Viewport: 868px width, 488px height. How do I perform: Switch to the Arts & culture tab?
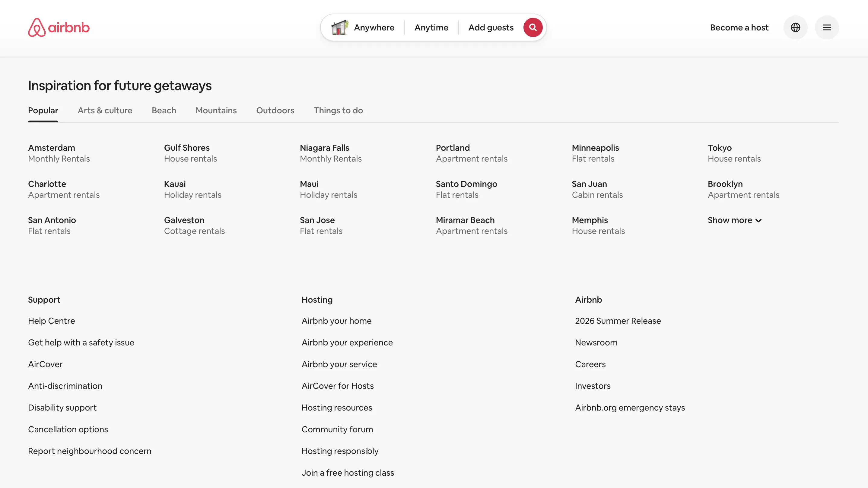pyautogui.click(x=105, y=110)
